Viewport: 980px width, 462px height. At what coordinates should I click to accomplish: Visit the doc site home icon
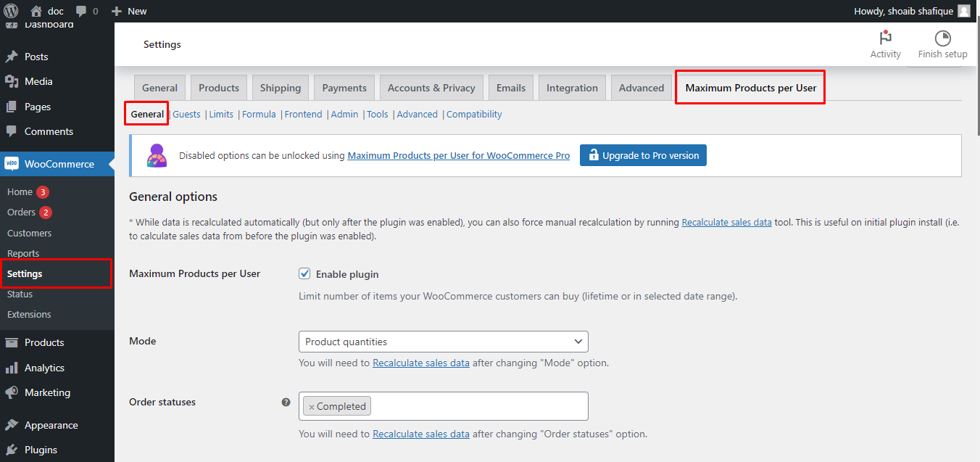point(36,11)
